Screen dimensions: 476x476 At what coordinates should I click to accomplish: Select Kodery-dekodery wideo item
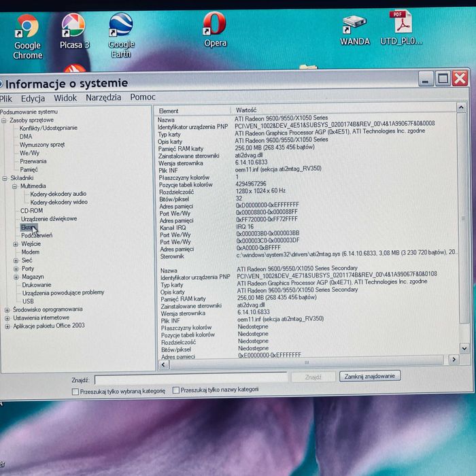(59, 202)
